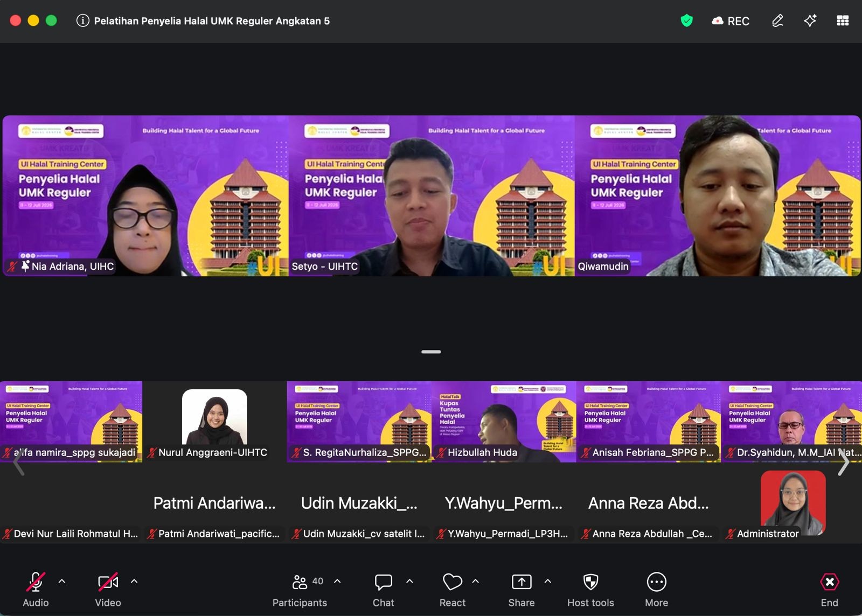Click the REC cloud recording indicator

[x=731, y=21]
